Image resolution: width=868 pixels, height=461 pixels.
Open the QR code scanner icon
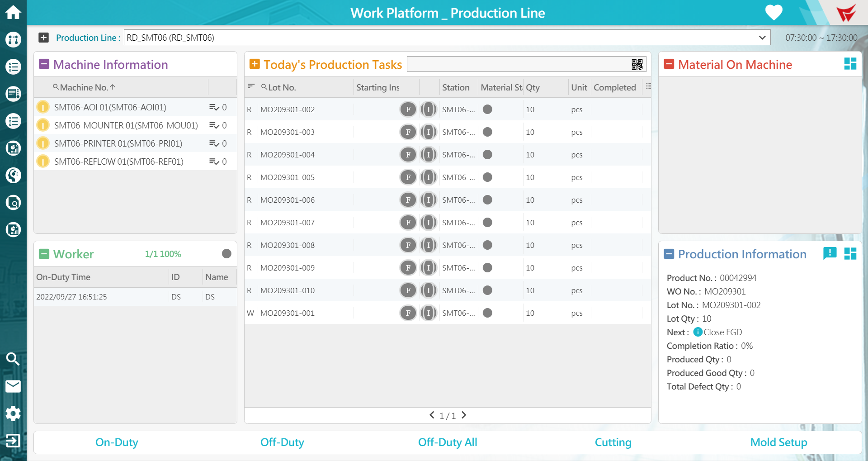click(637, 65)
